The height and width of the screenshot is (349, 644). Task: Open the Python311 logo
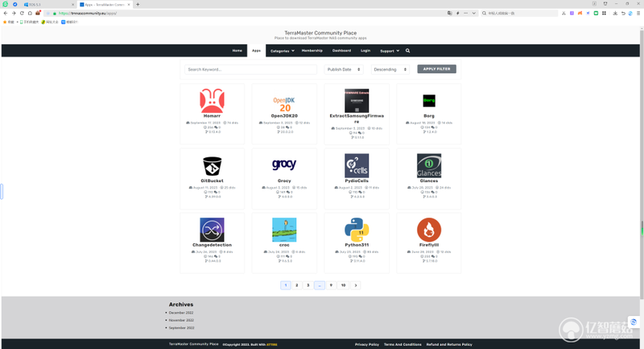(x=357, y=230)
